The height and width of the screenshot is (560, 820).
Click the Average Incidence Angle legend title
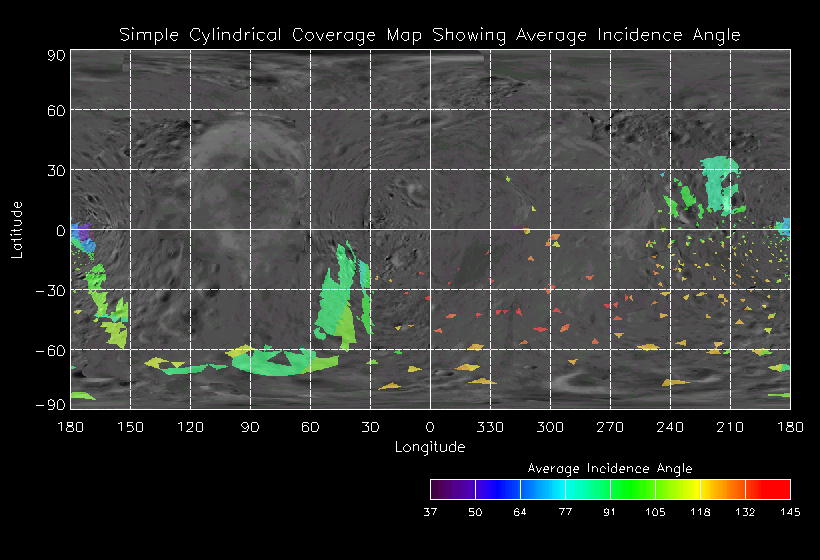coord(610,468)
